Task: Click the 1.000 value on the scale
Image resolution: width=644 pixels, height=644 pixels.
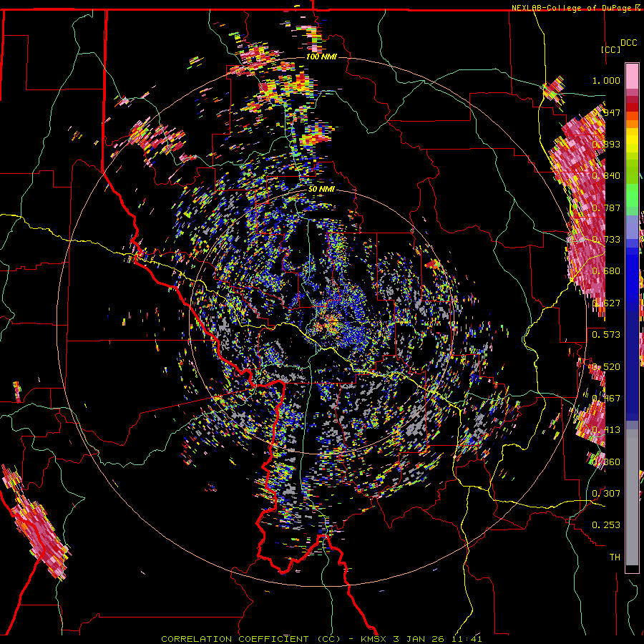Action: point(606,80)
